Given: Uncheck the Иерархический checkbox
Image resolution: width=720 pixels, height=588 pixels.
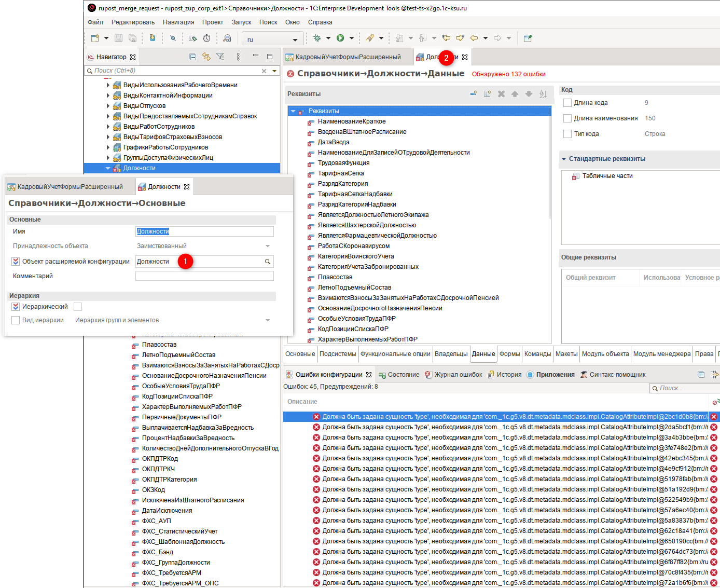Looking at the screenshot, I should pyautogui.click(x=15, y=306).
